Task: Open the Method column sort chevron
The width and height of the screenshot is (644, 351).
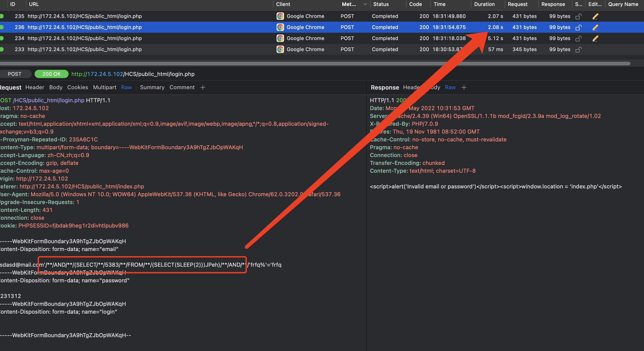Action: (x=365, y=4)
